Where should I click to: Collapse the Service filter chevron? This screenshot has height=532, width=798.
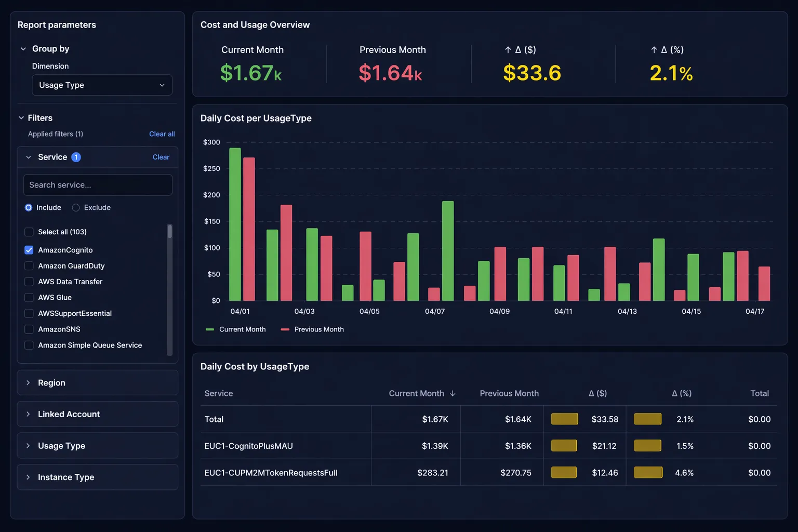pyautogui.click(x=29, y=157)
